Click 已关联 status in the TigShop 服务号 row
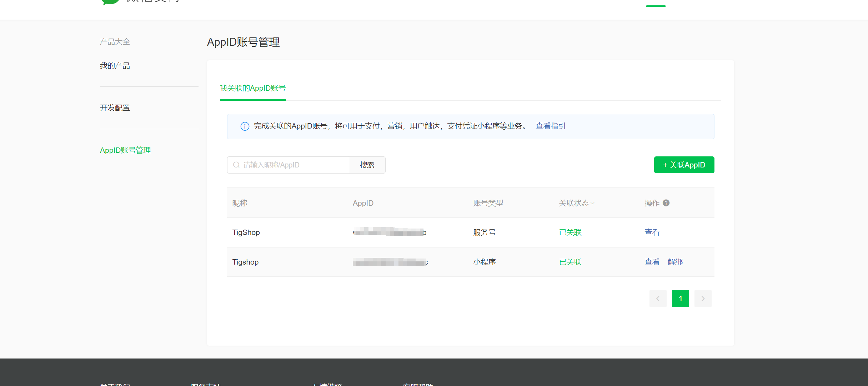 pos(570,232)
